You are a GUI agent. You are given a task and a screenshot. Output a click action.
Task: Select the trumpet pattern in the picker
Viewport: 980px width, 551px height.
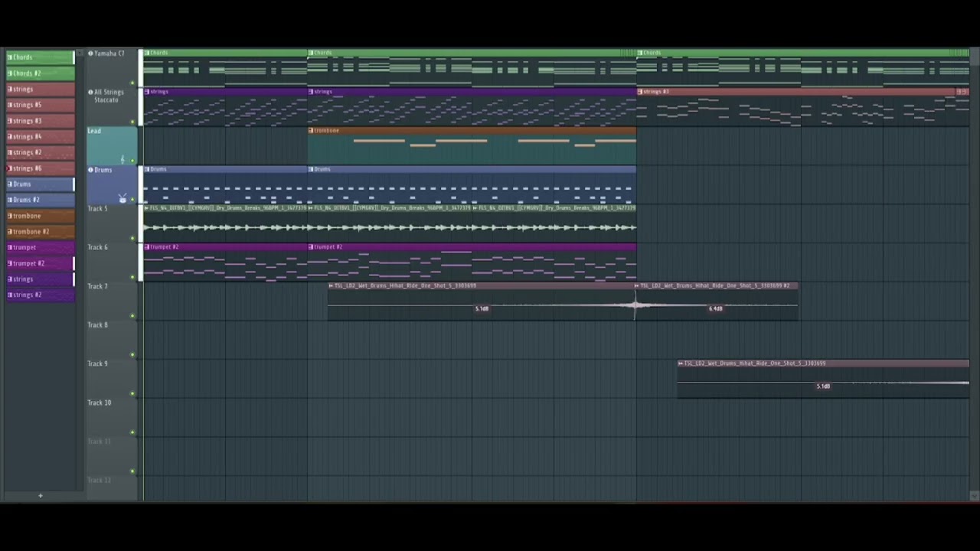(41, 247)
